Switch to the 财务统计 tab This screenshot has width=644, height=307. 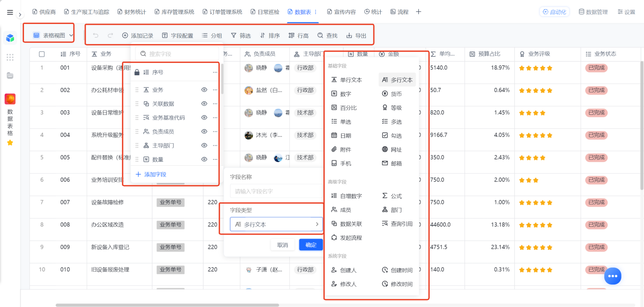[132, 12]
